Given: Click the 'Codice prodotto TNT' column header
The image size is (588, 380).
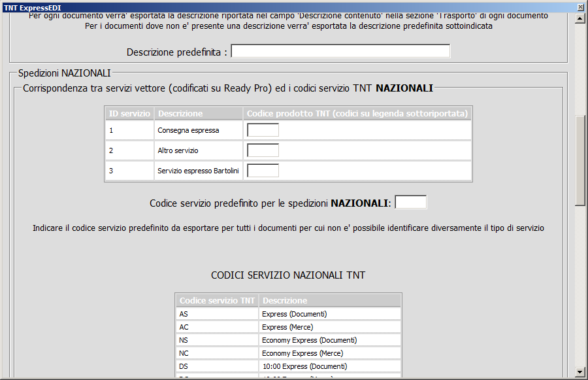Looking at the screenshot, I should click(357, 113).
